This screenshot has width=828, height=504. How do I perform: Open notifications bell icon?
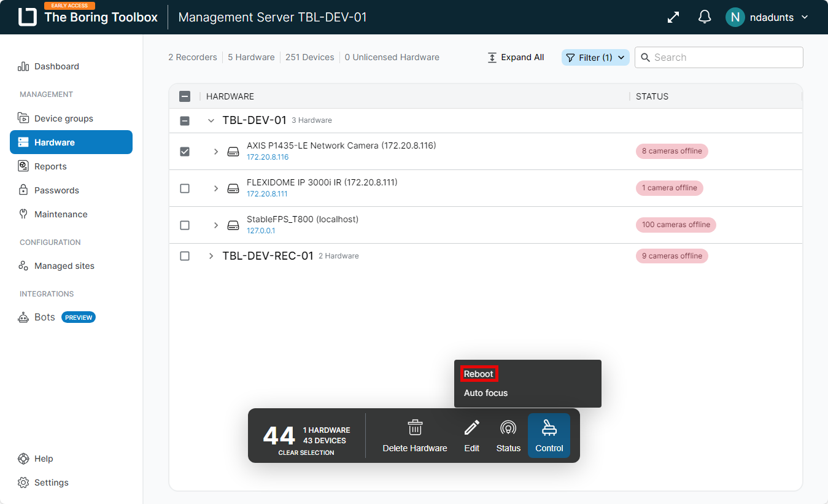click(x=705, y=17)
